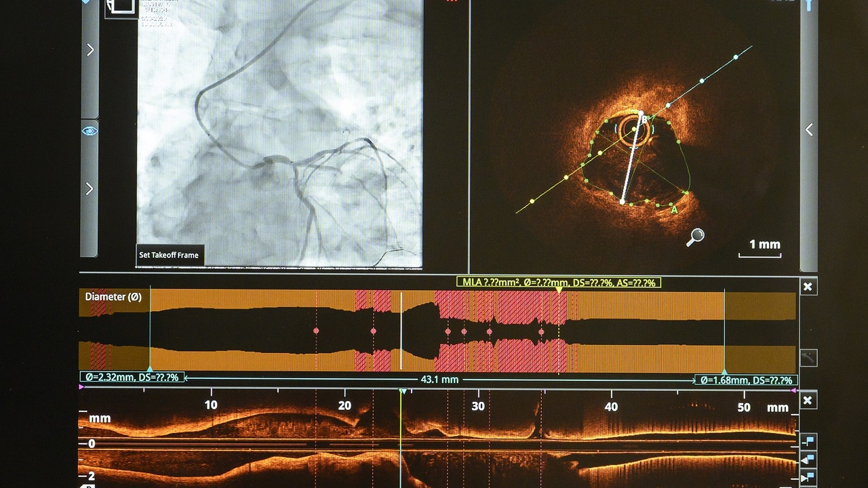Click the magnifier icon on the OCT cross-section
This screenshot has height=488, width=868.
695,237
